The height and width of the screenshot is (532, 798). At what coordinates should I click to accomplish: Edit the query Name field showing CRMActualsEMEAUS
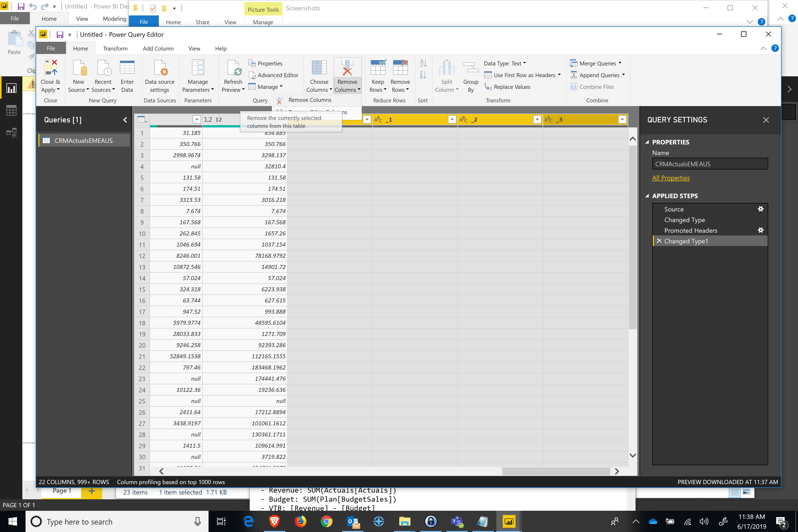click(710, 164)
